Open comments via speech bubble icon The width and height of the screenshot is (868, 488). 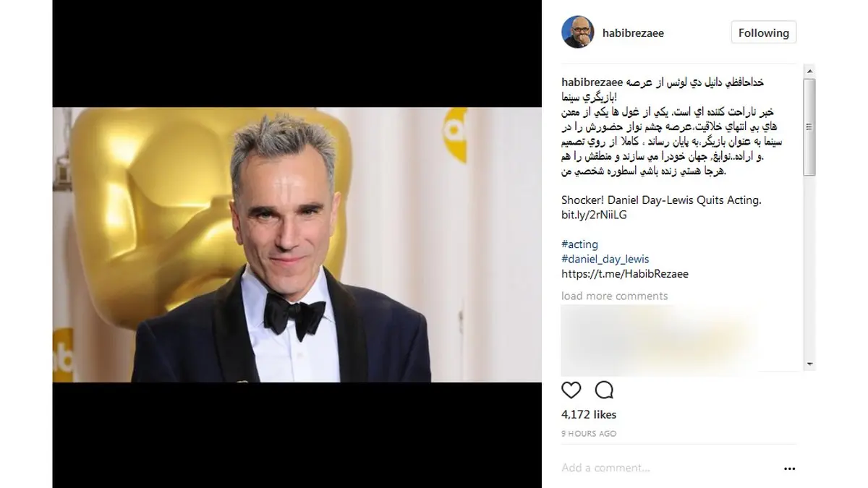click(604, 390)
